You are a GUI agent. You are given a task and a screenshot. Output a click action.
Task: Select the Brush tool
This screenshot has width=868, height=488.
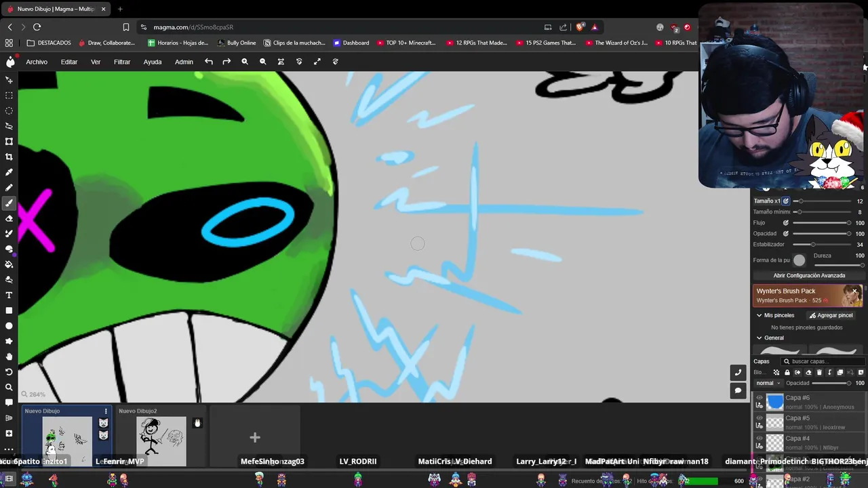pos(9,203)
